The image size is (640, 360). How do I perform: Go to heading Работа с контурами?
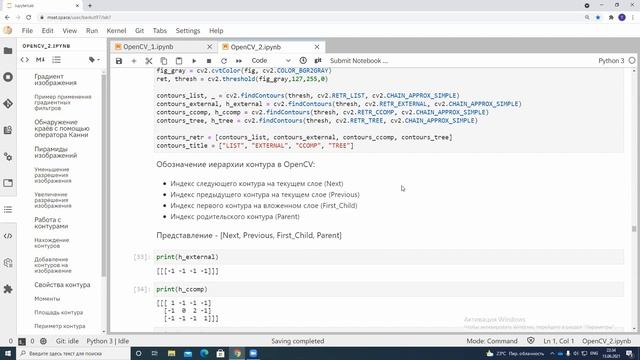pyautogui.click(x=51, y=223)
